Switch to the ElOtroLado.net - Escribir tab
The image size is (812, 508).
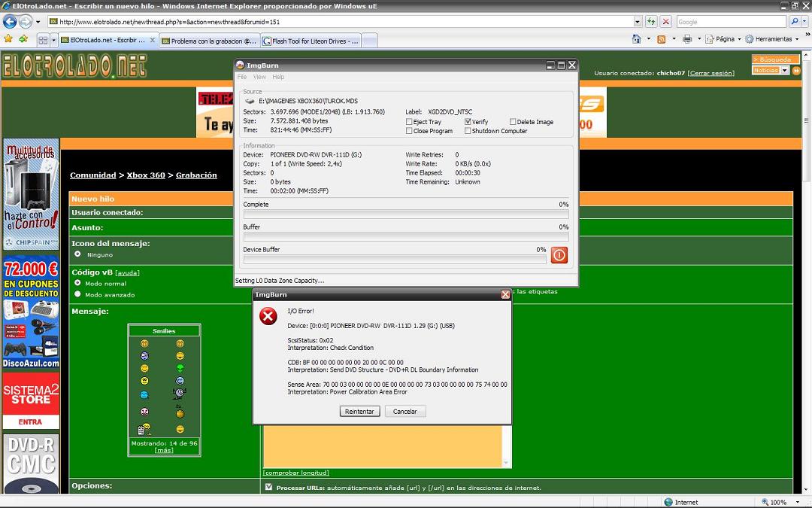point(108,40)
